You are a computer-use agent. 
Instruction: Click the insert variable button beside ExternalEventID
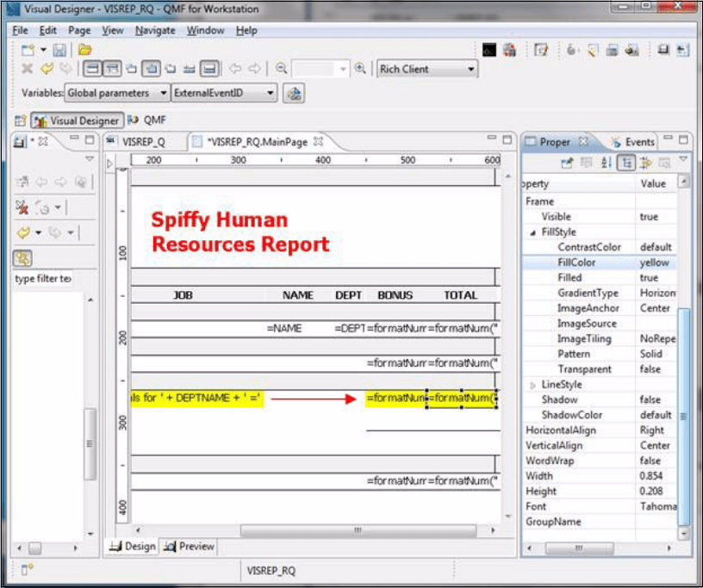(x=294, y=93)
